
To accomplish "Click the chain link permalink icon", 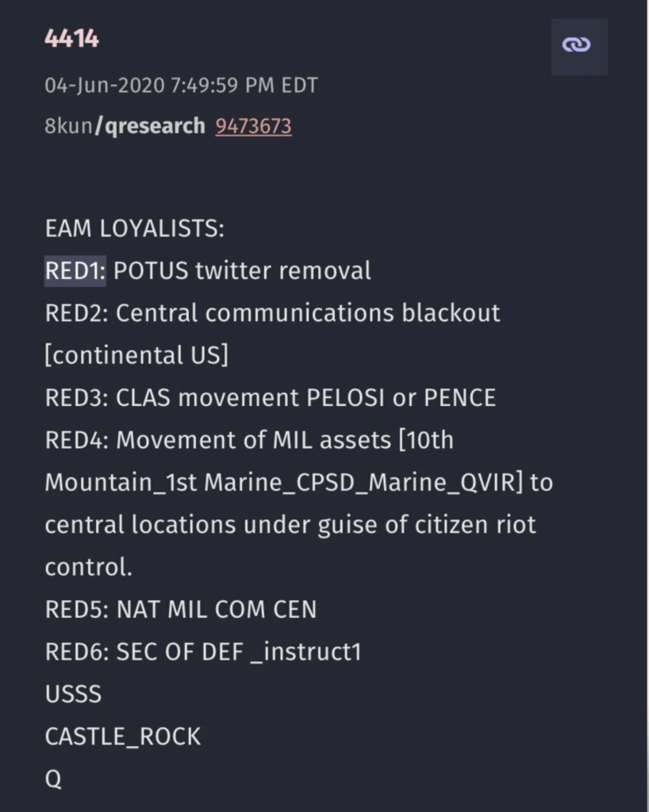I will click(x=579, y=47).
